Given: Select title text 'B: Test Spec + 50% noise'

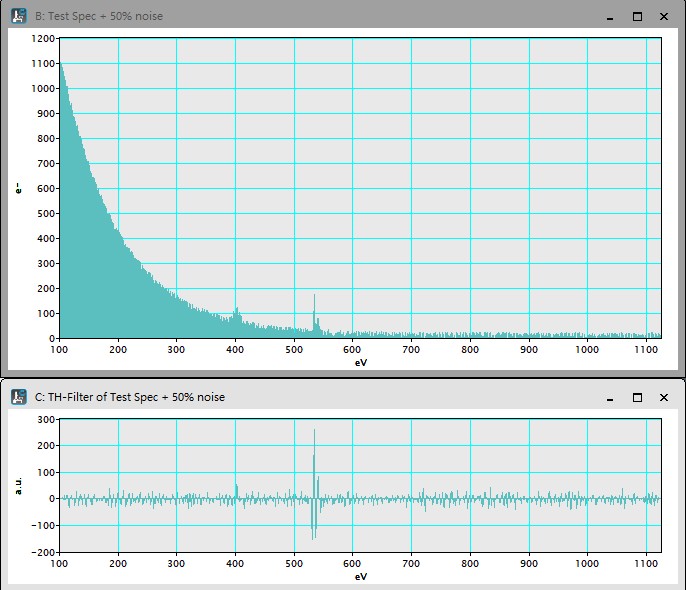Looking at the screenshot, I should pyautogui.click(x=99, y=16).
